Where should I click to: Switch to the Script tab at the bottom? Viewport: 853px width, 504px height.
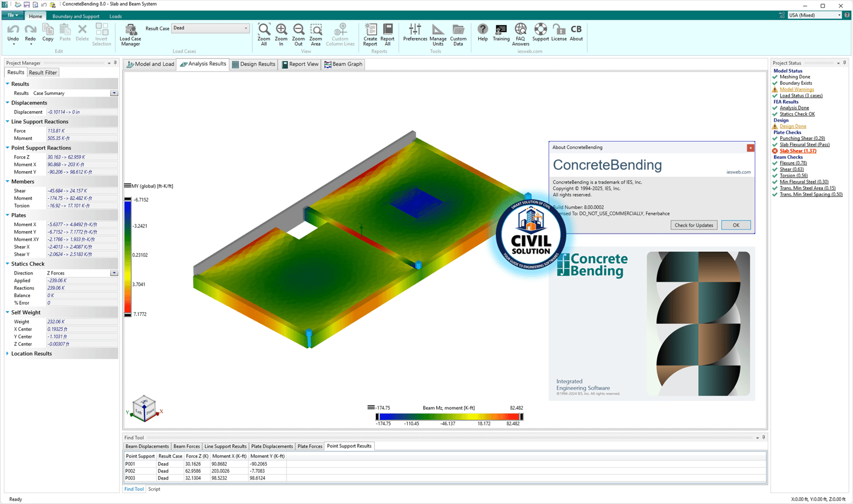point(154,489)
